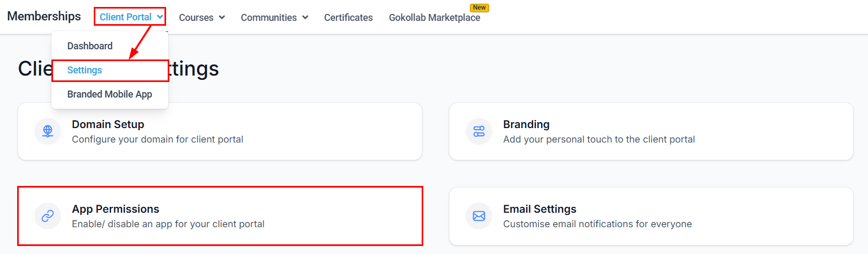Click the New badge above Marketplace
Screen dimensions: 868x254
[480, 8]
